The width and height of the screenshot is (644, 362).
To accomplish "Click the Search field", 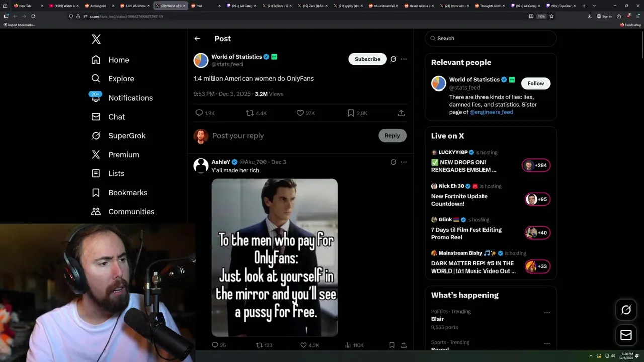I will point(491,38).
